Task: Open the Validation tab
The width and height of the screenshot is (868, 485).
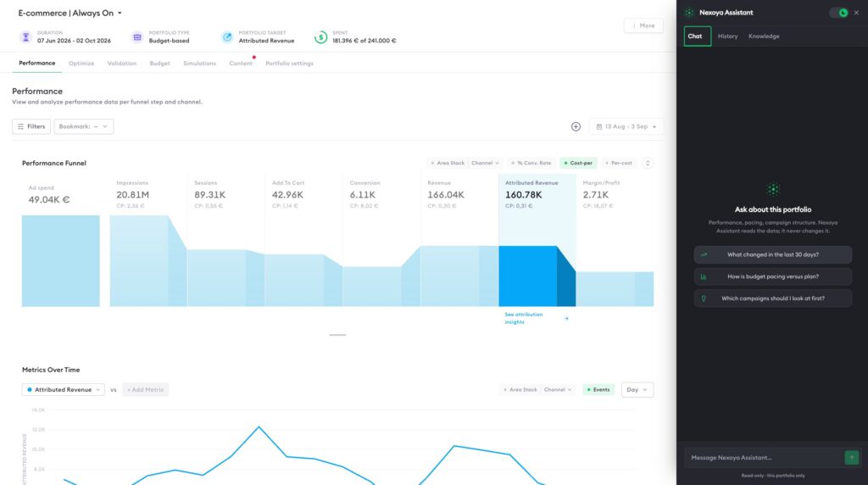Action: [122, 63]
